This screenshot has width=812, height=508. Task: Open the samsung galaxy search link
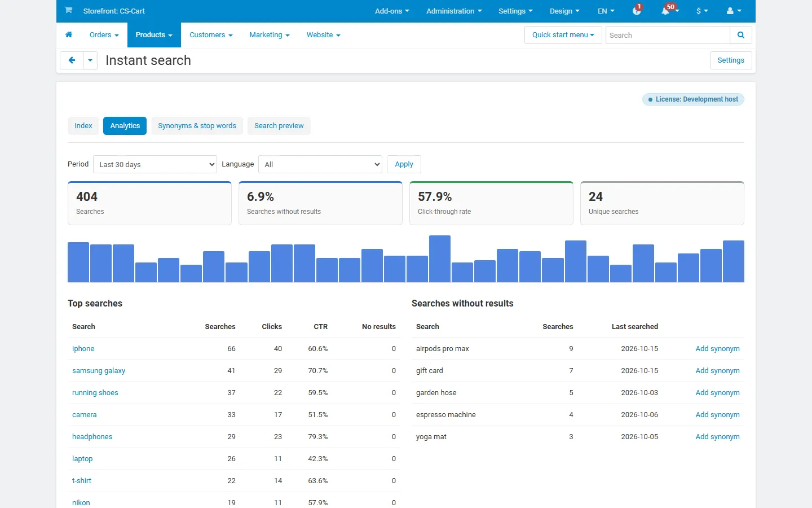(x=99, y=371)
